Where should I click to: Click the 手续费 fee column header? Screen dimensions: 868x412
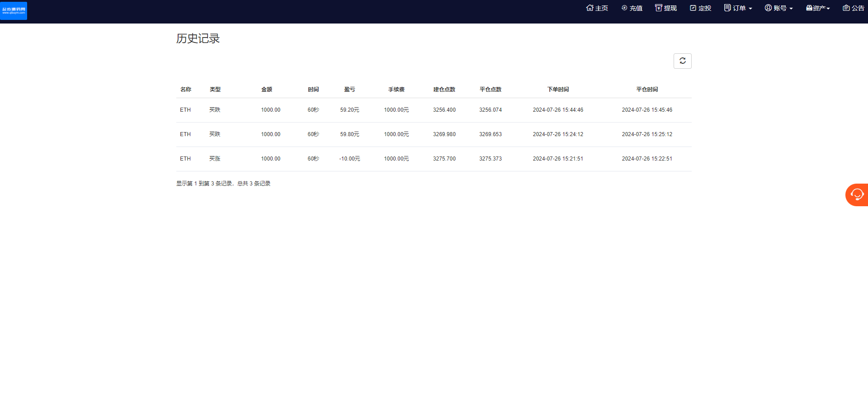[x=396, y=90]
